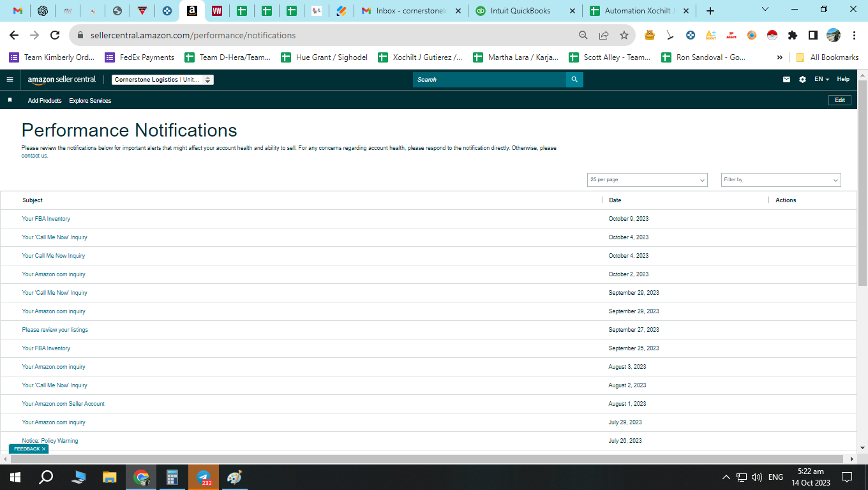This screenshot has height=490, width=868.
Task: Open a new browser tab
Action: (x=710, y=11)
